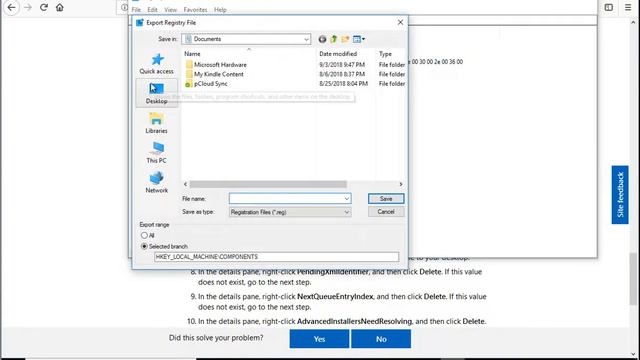Open the File menu of Registry Editor
The image size is (640, 360).
click(x=136, y=9)
